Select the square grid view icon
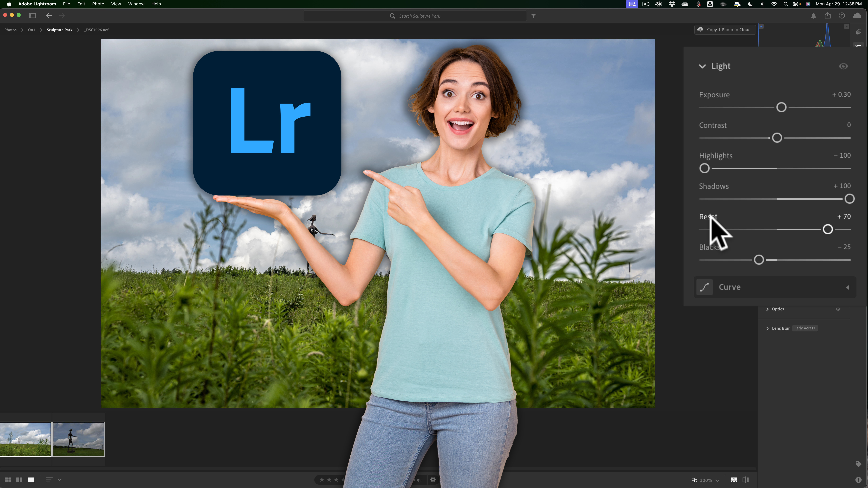Image resolution: width=868 pixels, height=488 pixels. pos(31,480)
